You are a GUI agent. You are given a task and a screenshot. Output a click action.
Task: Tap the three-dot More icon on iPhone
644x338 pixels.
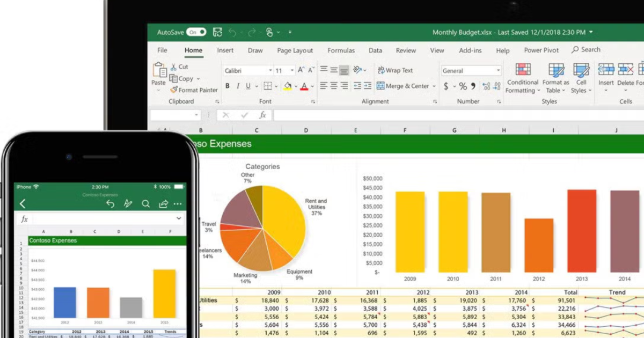(178, 204)
